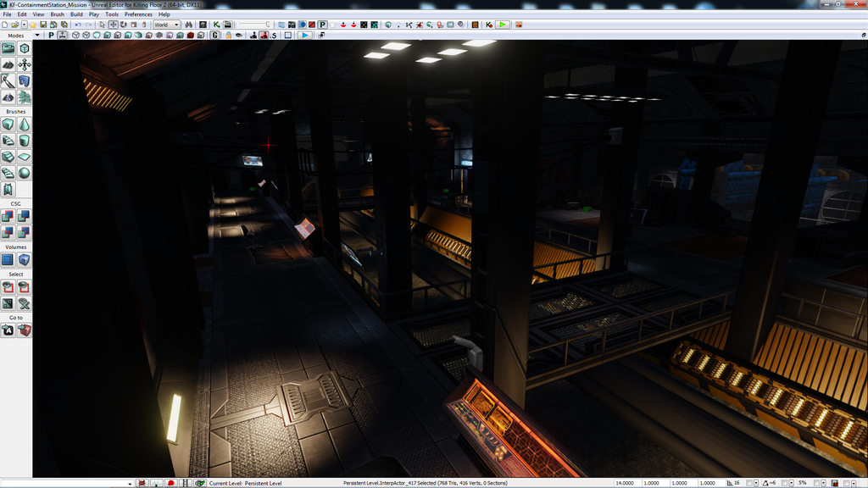This screenshot has width=868, height=488.
Task: Select the translate move widget icon
Action: tap(113, 25)
